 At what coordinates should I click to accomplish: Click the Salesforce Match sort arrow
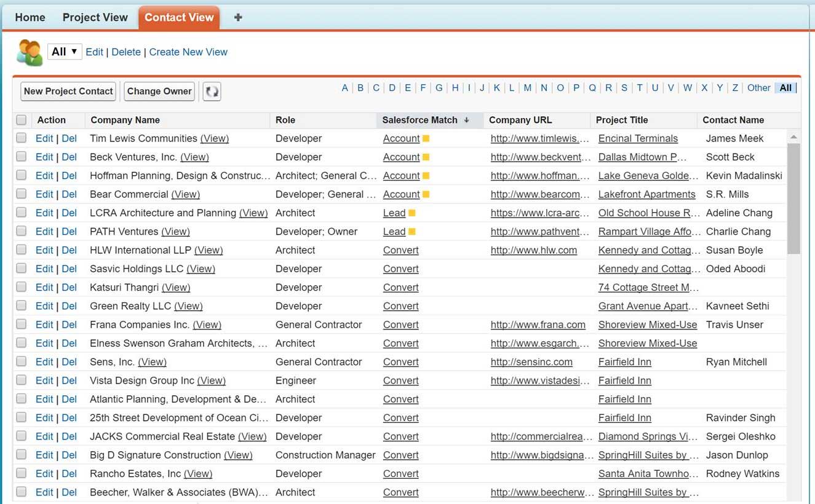coord(467,120)
